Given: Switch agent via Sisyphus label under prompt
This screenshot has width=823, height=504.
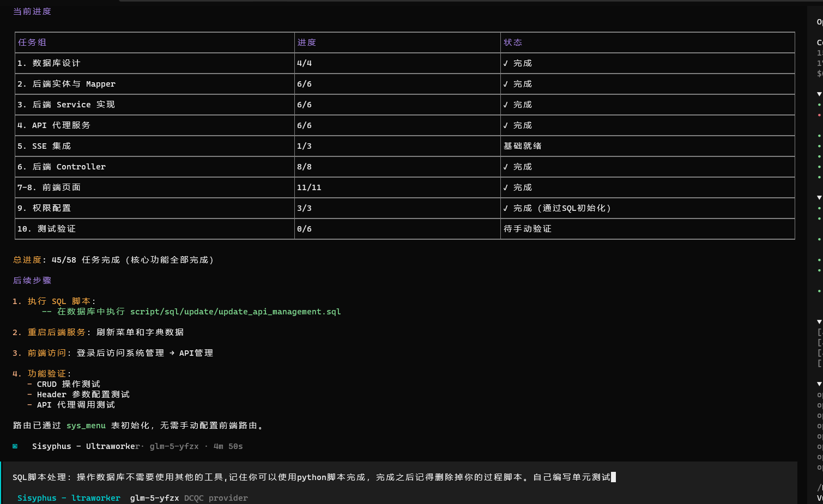Looking at the screenshot, I should pyautogui.click(x=69, y=498).
